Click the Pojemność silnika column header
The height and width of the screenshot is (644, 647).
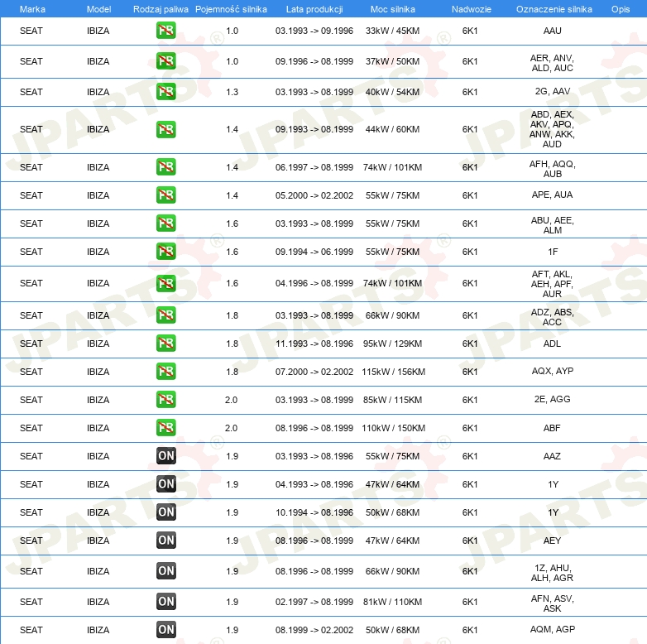point(231,9)
